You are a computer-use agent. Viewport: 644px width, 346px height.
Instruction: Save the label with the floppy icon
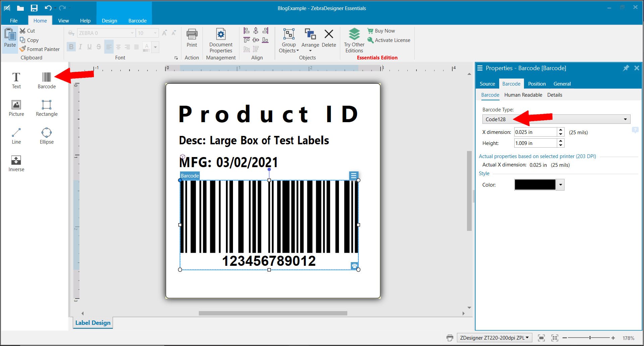[34, 8]
